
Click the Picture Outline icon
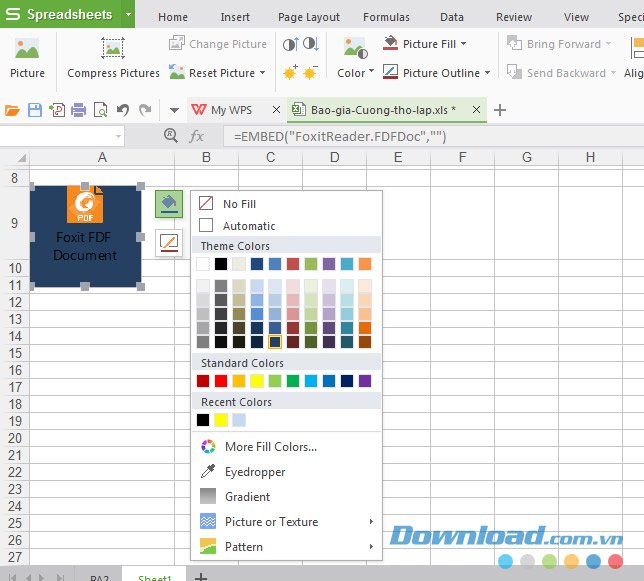click(x=390, y=72)
